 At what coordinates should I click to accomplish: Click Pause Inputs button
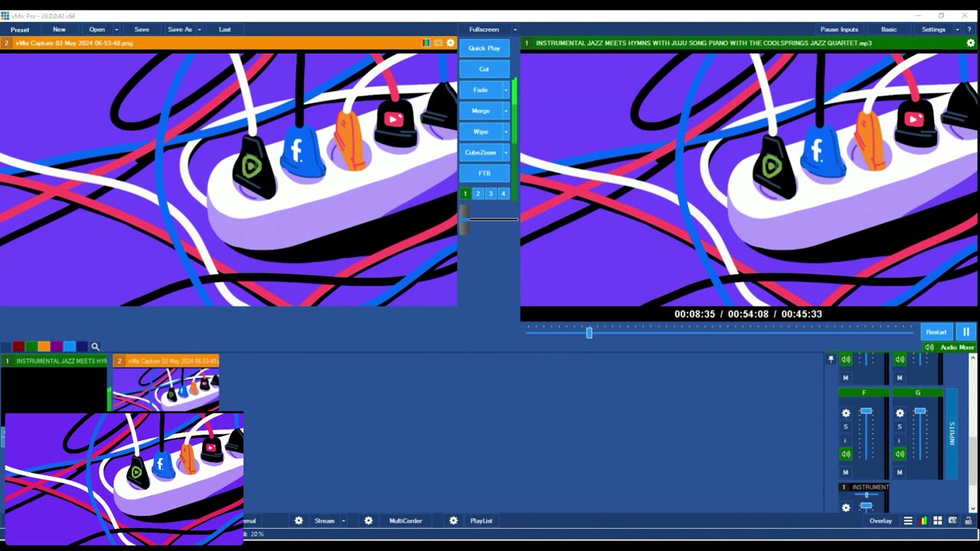click(x=839, y=30)
